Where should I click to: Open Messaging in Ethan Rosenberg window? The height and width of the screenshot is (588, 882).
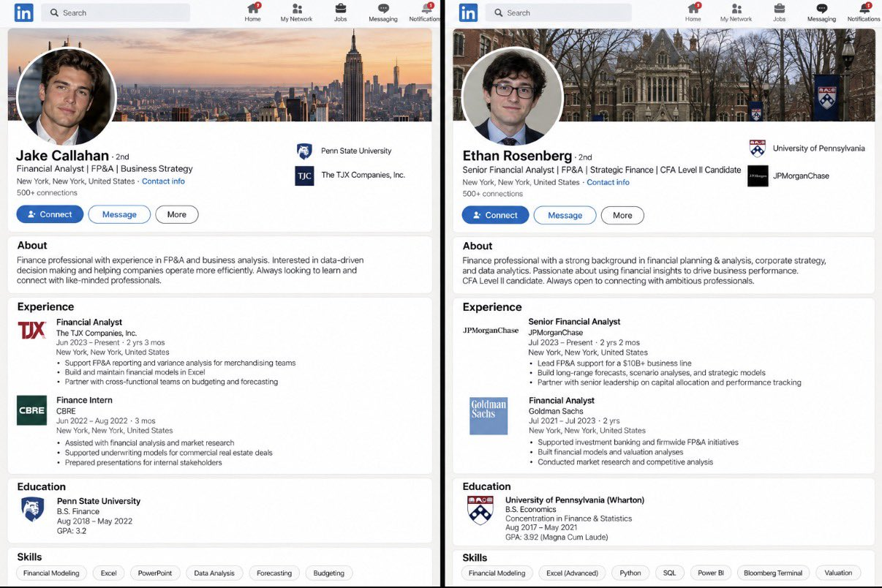[821, 12]
